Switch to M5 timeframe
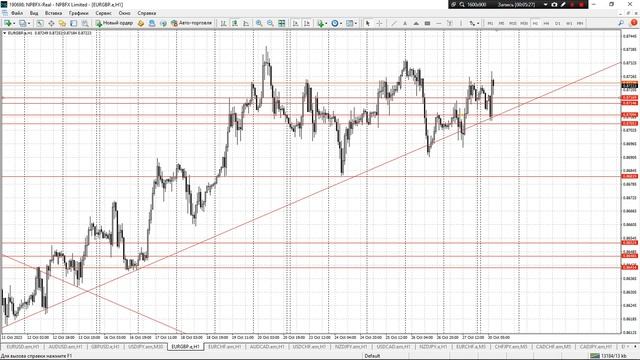Image resolution: width=640 pixels, height=360 pixels. [x=502, y=23]
